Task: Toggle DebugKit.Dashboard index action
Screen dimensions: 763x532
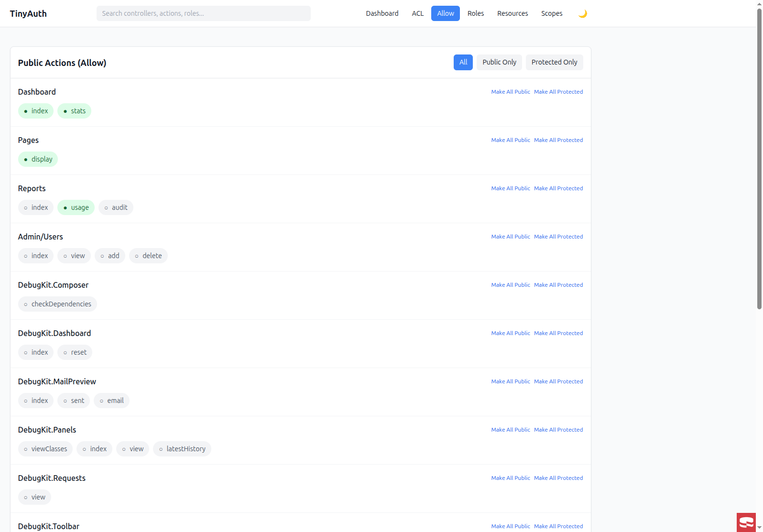Action: coord(36,352)
